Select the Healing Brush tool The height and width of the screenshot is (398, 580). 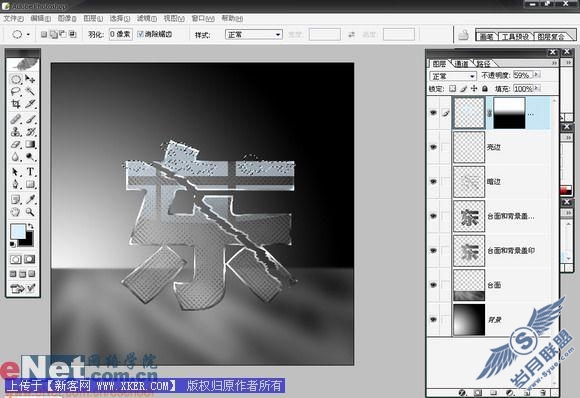tap(16, 119)
